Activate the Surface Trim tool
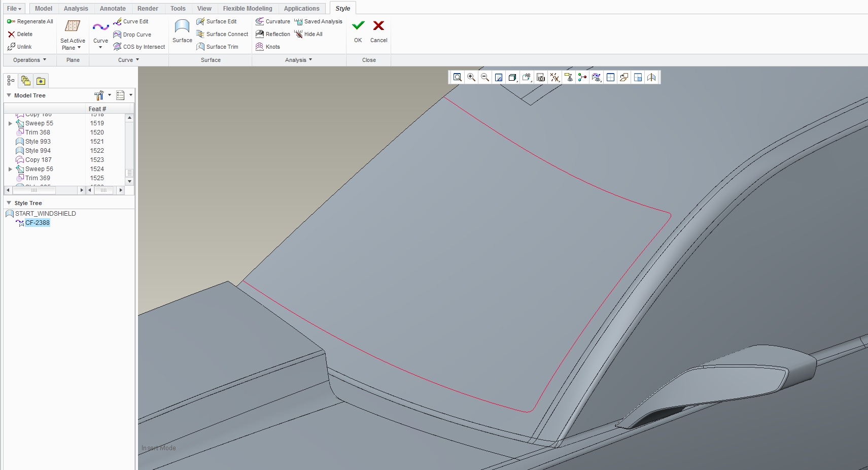Image resolution: width=868 pixels, height=470 pixels. coord(217,47)
